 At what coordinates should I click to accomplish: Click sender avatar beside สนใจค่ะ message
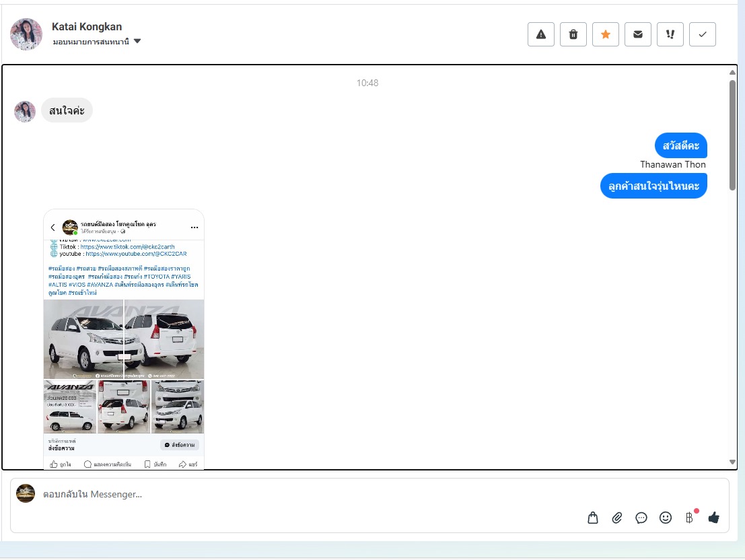click(25, 112)
